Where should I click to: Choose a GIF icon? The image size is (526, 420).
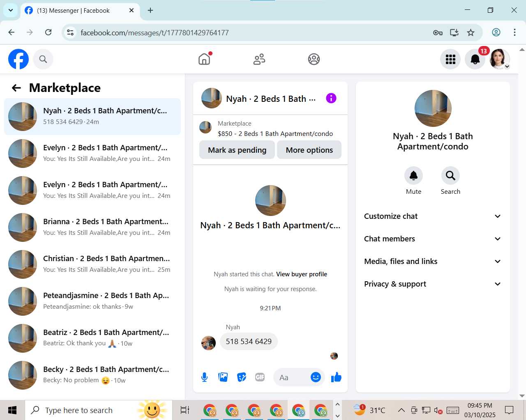tap(260, 377)
